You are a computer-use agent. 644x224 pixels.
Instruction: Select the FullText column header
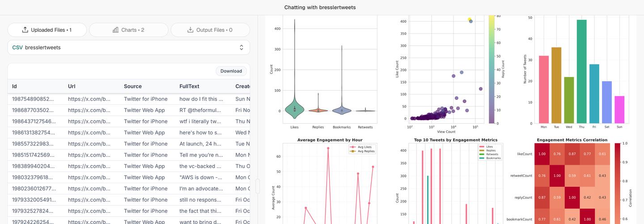tap(189, 86)
